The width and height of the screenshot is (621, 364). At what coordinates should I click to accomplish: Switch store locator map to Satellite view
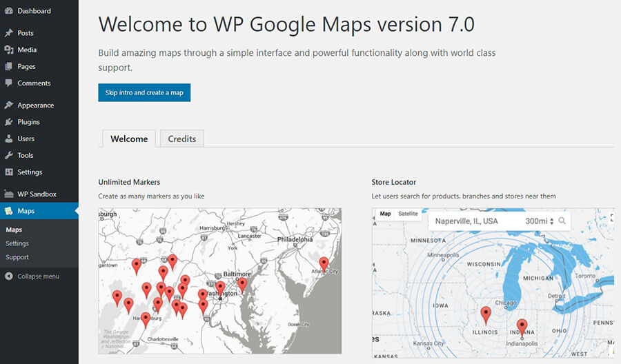pos(408,214)
